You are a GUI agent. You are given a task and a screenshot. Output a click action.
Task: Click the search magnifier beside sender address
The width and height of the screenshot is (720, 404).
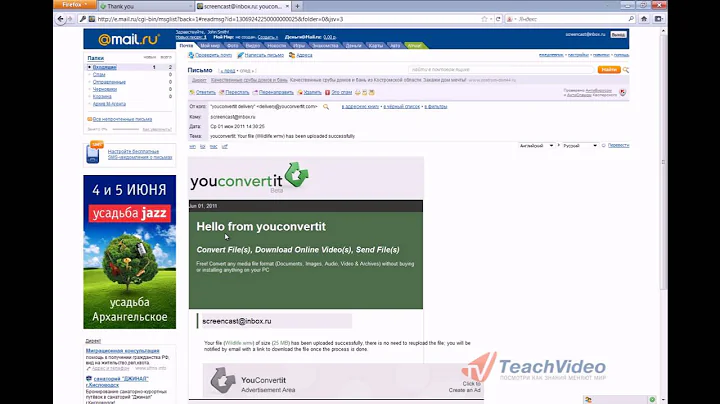coord(326,107)
